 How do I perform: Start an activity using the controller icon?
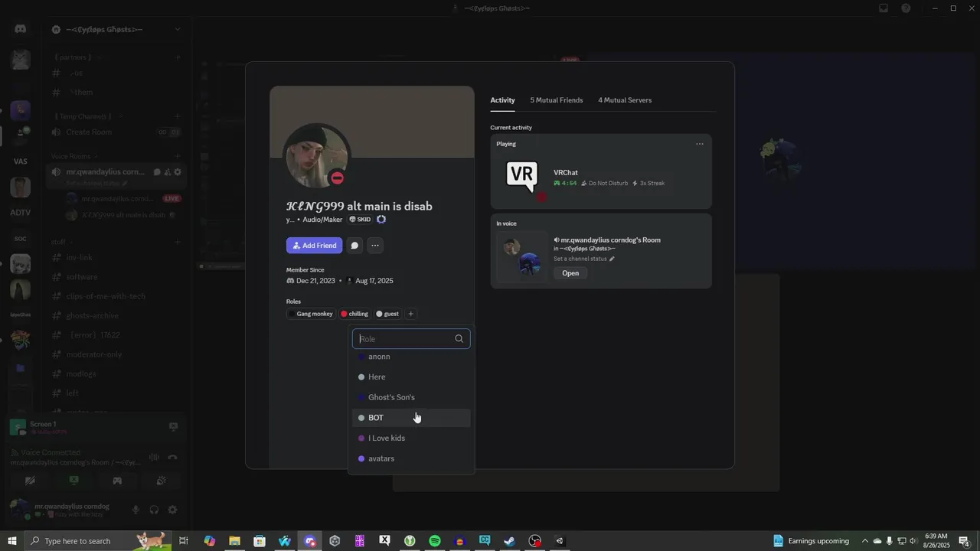[x=117, y=481]
